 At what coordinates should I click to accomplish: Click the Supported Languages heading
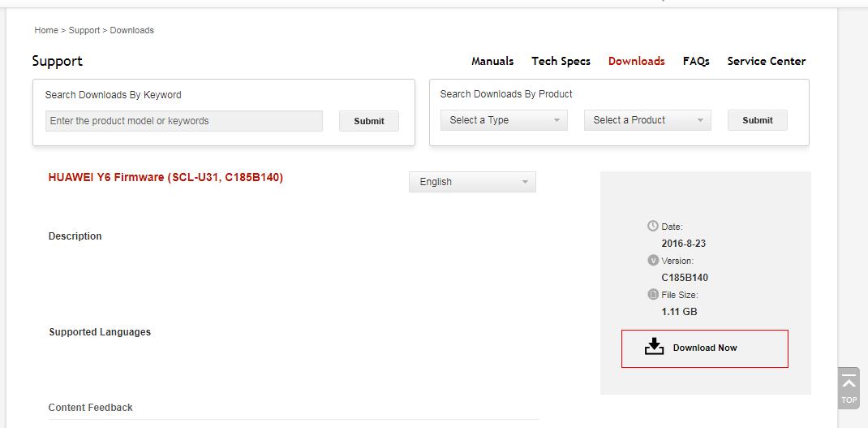100,332
